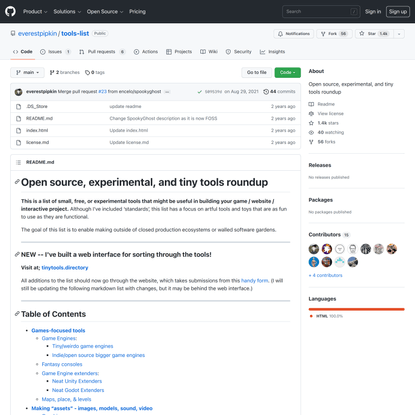The width and height of the screenshot is (415, 415).
Task: Go to the Pricing page
Action: point(137,12)
